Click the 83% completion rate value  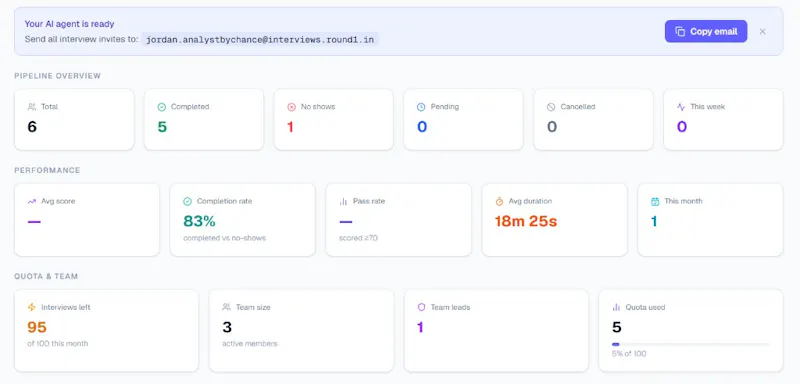coord(199,221)
